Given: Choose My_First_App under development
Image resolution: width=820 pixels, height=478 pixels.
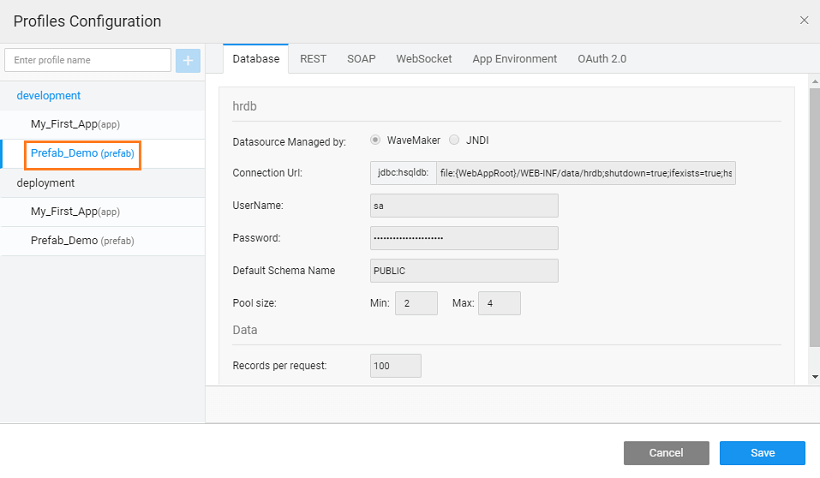Looking at the screenshot, I should coord(75,125).
